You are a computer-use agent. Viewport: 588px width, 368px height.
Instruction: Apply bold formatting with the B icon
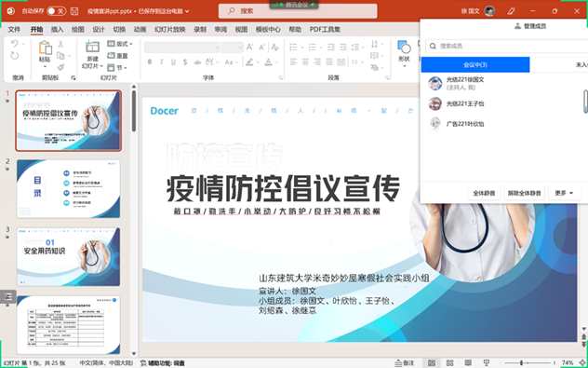(150, 62)
